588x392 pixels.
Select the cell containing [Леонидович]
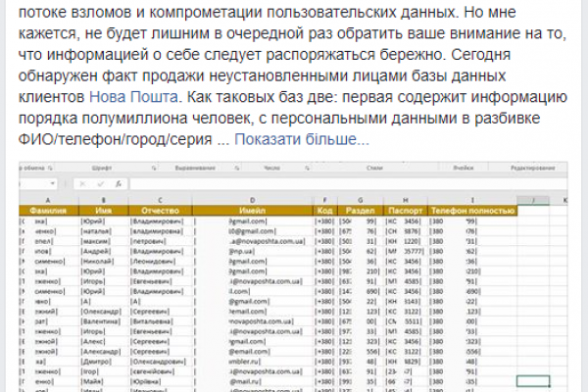(x=160, y=262)
